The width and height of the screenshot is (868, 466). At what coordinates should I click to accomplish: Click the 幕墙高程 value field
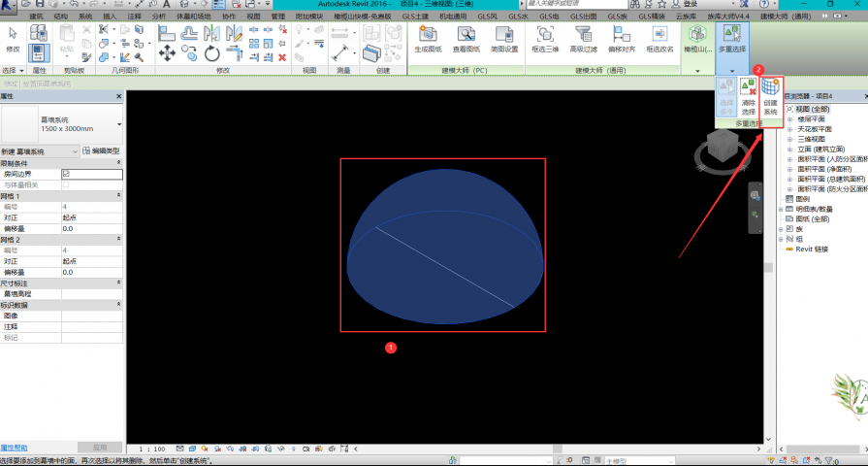[92, 294]
